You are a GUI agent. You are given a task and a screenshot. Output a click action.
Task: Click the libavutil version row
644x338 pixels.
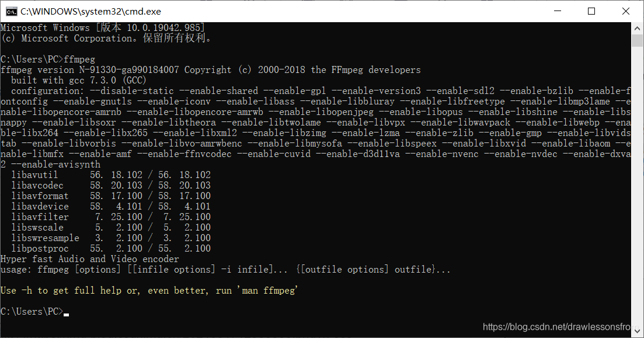click(111, 175)
